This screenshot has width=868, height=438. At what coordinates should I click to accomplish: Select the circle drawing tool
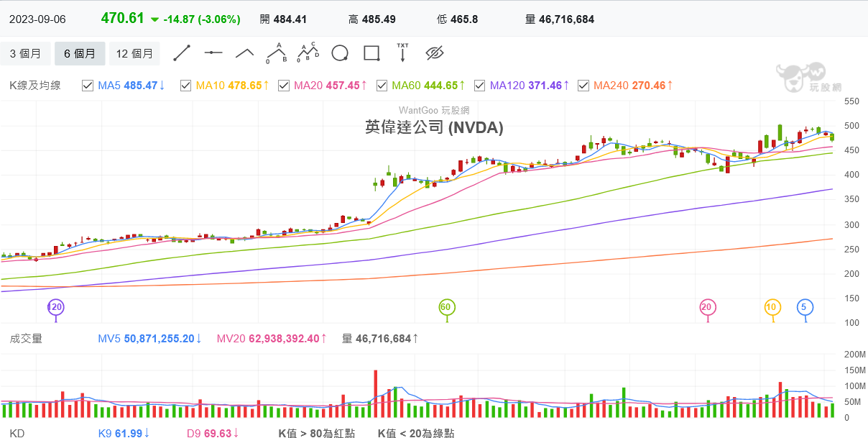(x=340, y=53)
